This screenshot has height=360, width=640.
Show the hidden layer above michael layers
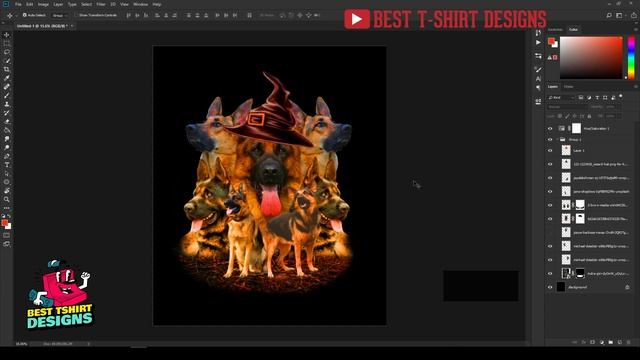550,232
